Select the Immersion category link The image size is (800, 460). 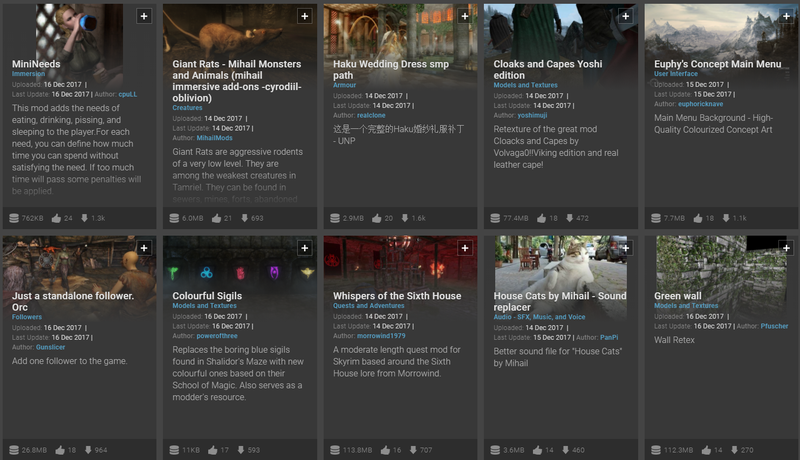(x=29, y=73)
